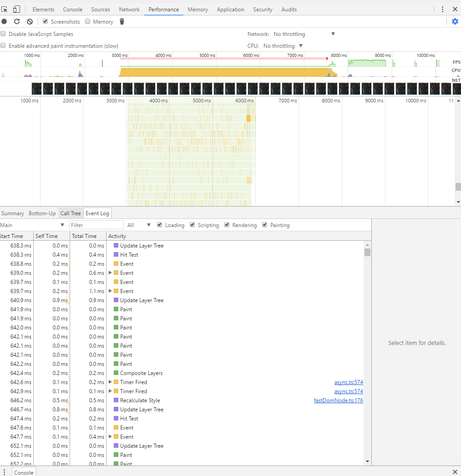Switch to the Call Tree tab
This screenshot has height=476, width=461.
coord(71,213)
